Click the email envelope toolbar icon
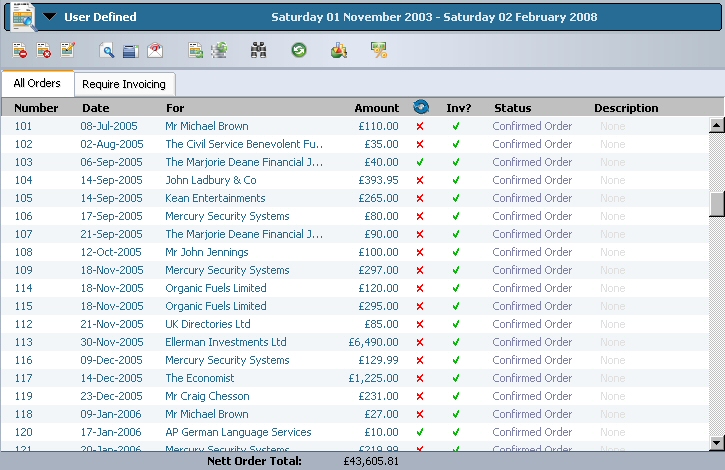This screenshot has width=725, height=470. (154, 50)
